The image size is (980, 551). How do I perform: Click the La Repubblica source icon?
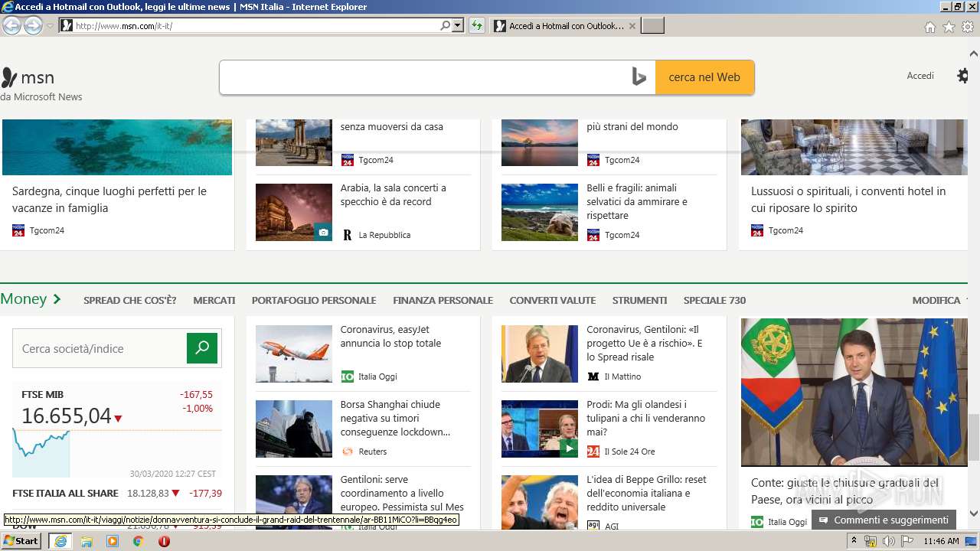347,235
